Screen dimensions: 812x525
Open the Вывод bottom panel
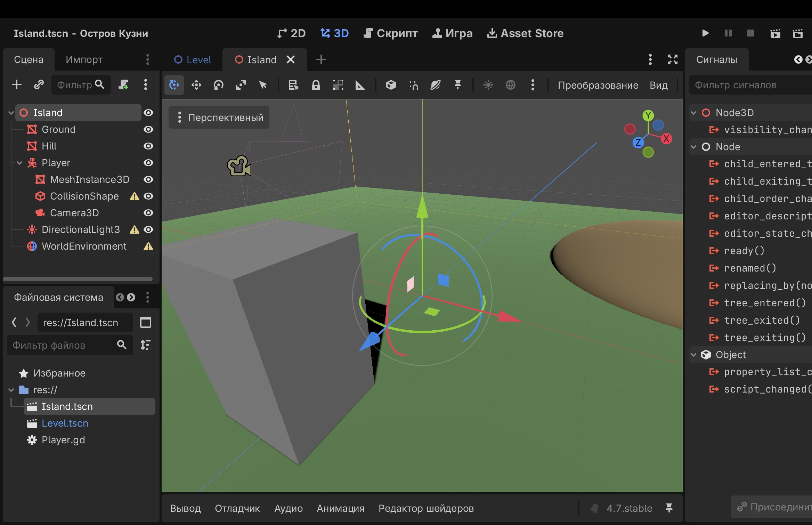click(x=185, y=508)
